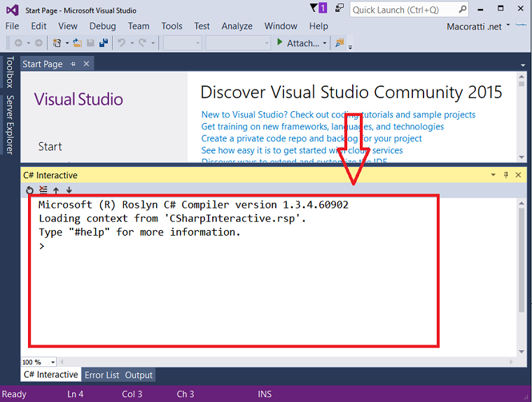This screenshot has height=402, width=532.
Task: Open the Window menu
Action: [x=281, y=26]
